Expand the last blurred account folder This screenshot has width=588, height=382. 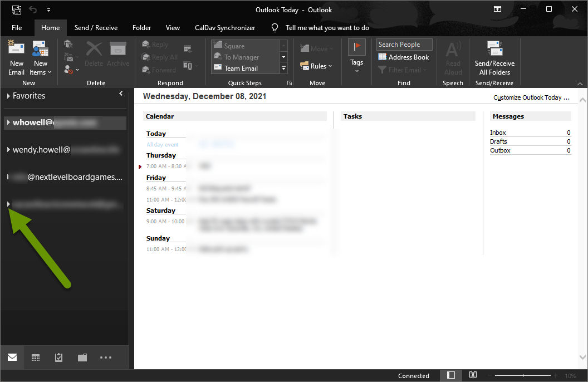point(8,204)
